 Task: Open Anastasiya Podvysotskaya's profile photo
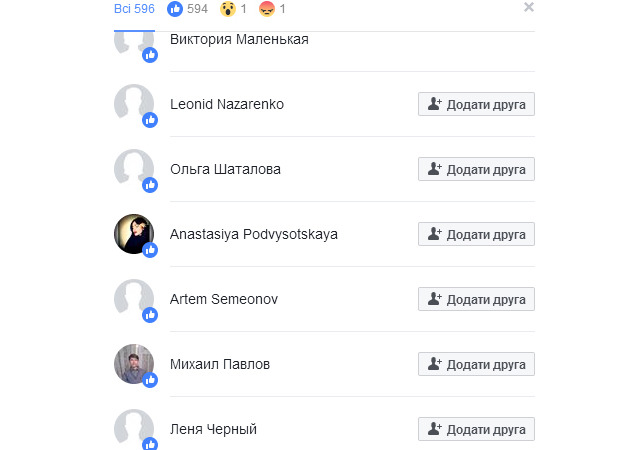point(134,234)
